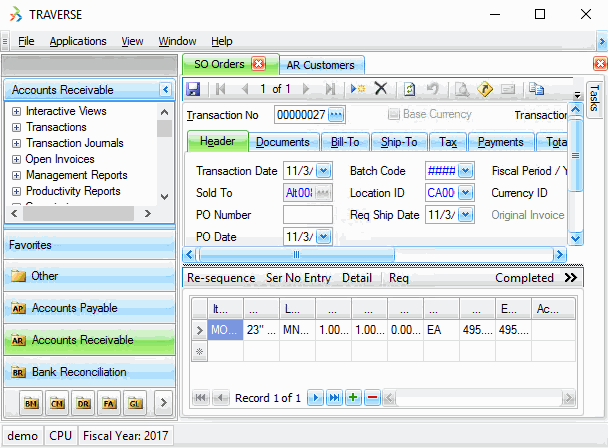The height and width of the screenshot is (448, 608).
Task: Open the Print Preview magnifier icon
Action: click(462, 90)
